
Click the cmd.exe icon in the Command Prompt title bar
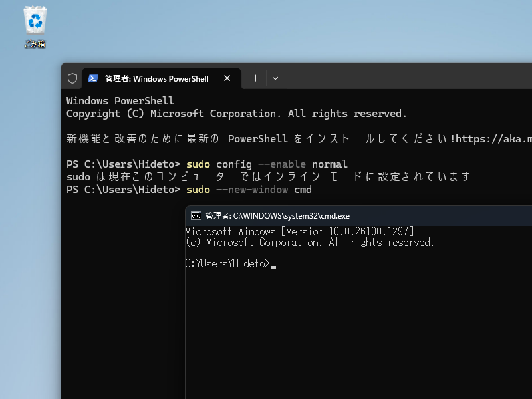point(196,215)
